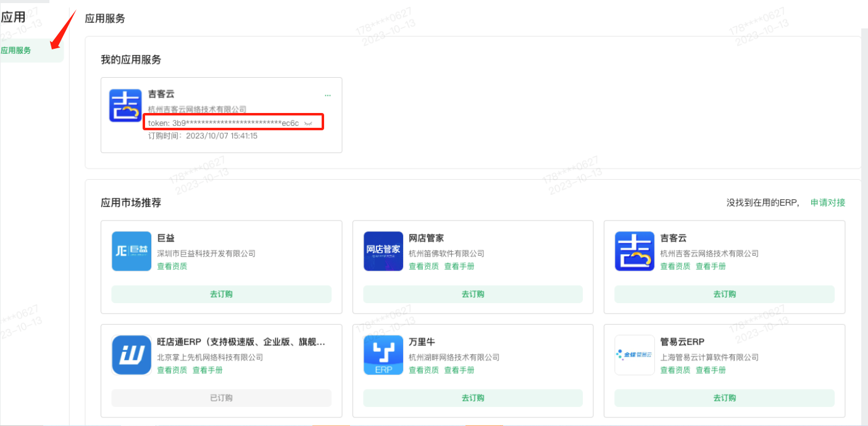View 查看资质 for 巨益
868x426 pixels.
(x=172, y=266)
